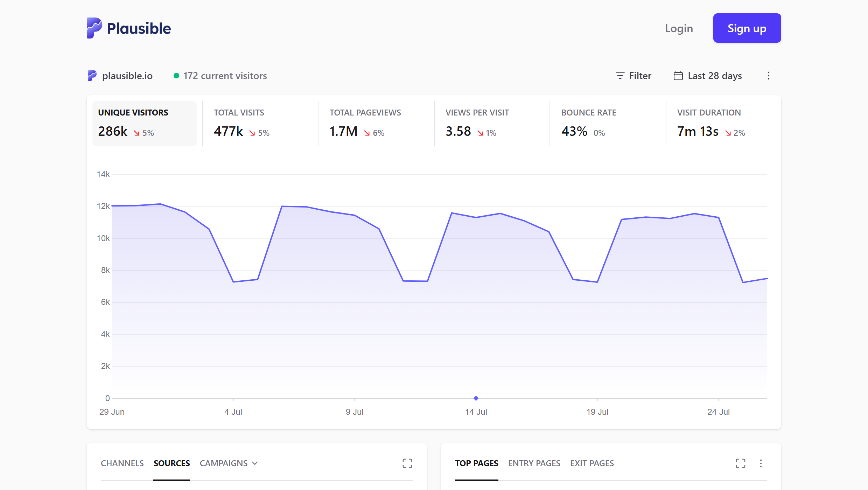This screenshot has height=490, width=868.
Task: Click the red down arrow beside Unique Visitors 5%
Action: pos(136,133)
